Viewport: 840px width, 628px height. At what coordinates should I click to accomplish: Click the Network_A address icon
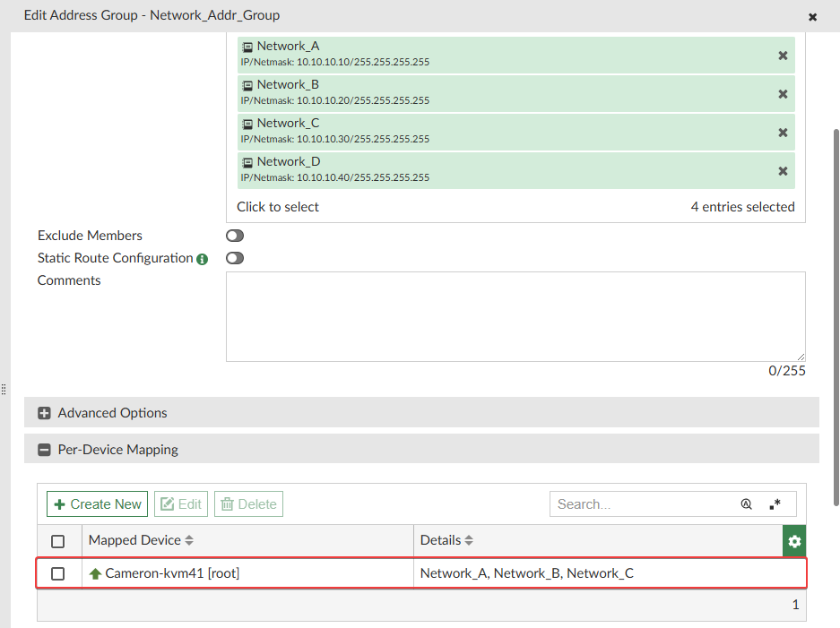(247, 47)
